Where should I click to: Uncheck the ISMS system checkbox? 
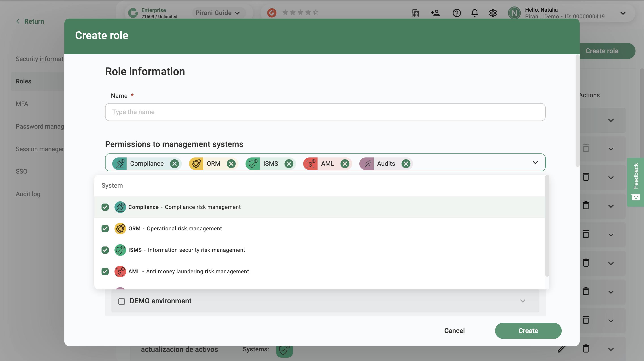coord(105,250)
